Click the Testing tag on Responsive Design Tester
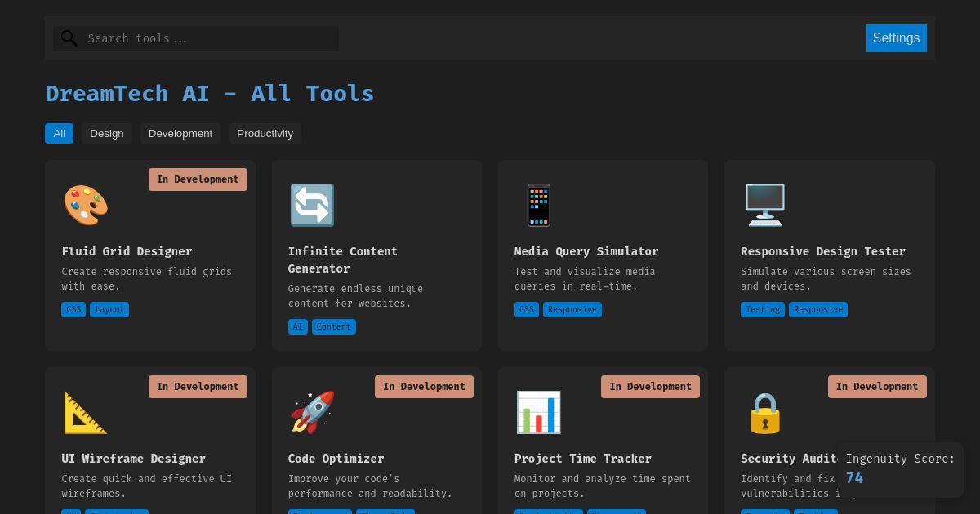The image size is (980, 514). (763, 309)
